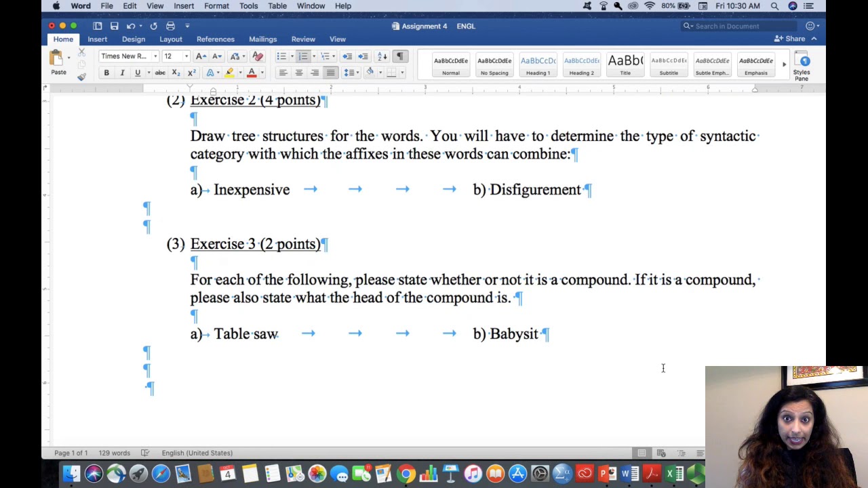Center the paragraph text
This screenshot has height=488, width=868.
(298, 73)
